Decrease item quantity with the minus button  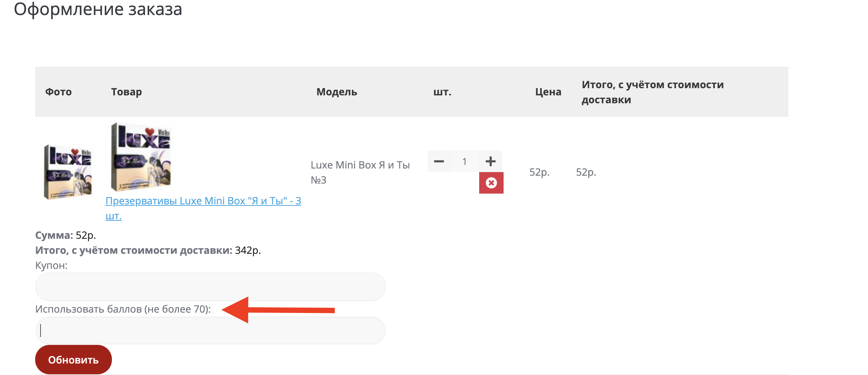[x=439, y=161]
